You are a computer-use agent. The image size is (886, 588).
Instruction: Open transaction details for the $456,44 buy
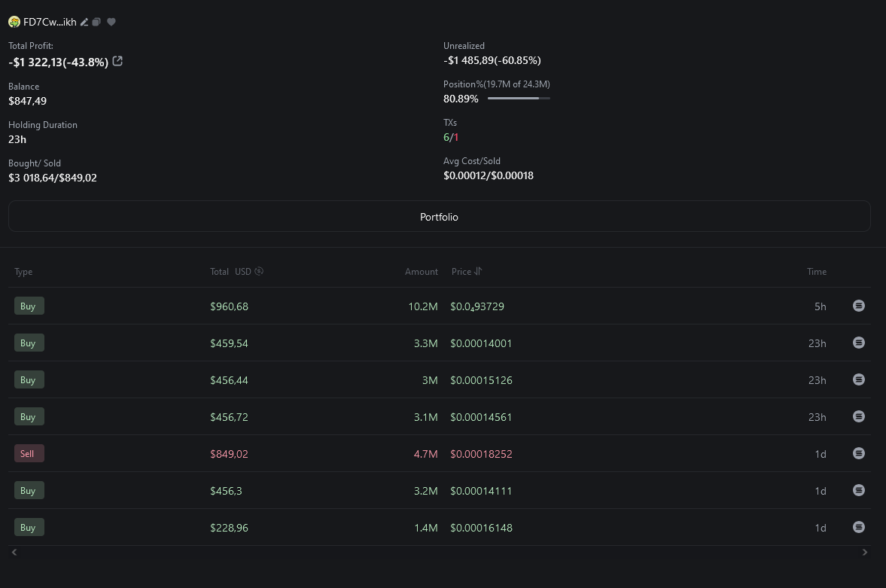(858, 379)
